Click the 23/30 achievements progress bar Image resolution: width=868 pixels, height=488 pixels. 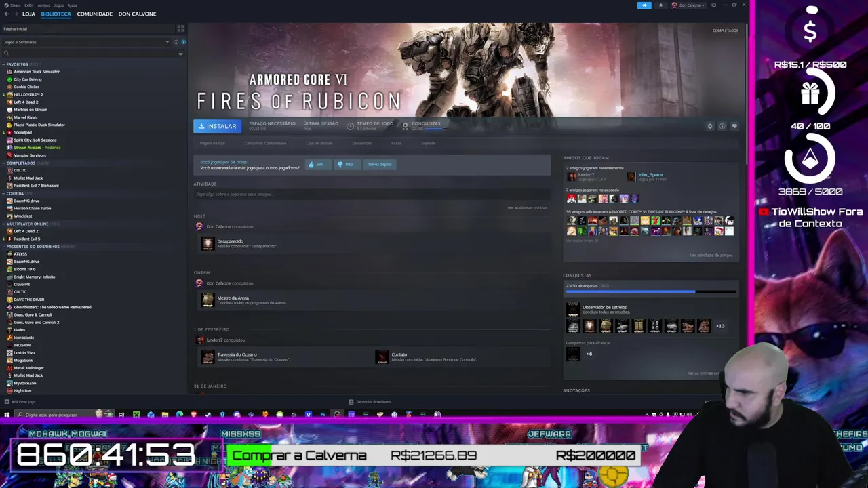point(650,291)
